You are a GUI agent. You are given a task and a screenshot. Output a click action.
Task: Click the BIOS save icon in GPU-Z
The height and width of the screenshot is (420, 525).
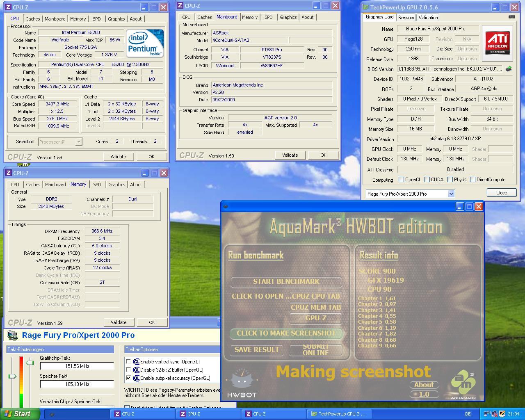(509, 69)
